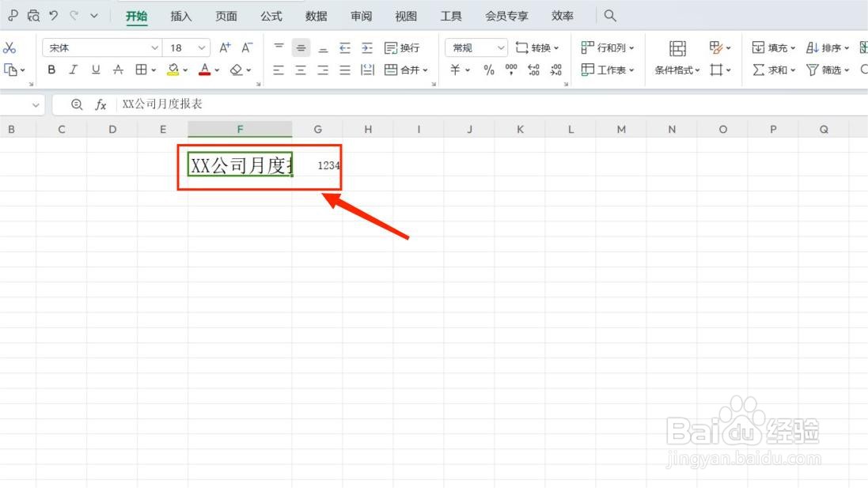Image resolution: width=868 pixels, height=488 pixels.
Task: Toggle vertical middle alignment
Action: 301,48
